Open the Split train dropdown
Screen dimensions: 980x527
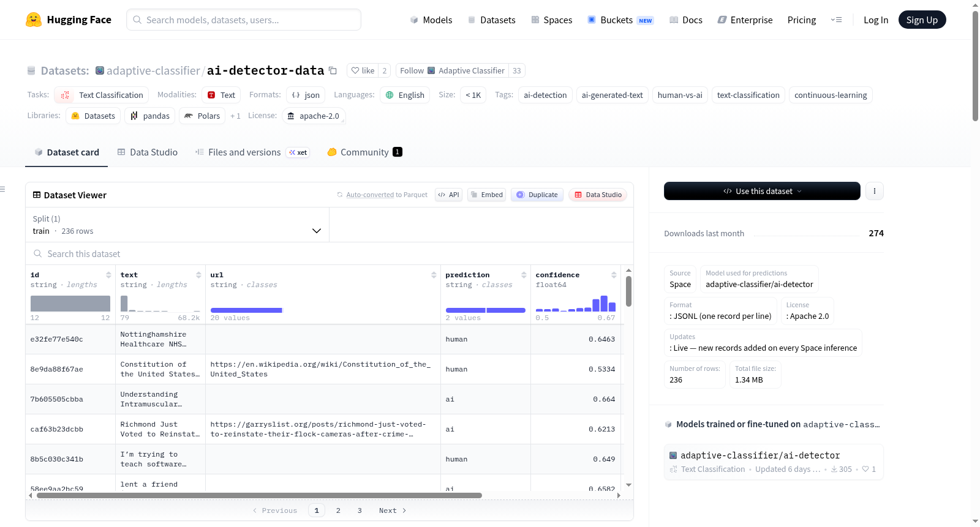[177, 225]
